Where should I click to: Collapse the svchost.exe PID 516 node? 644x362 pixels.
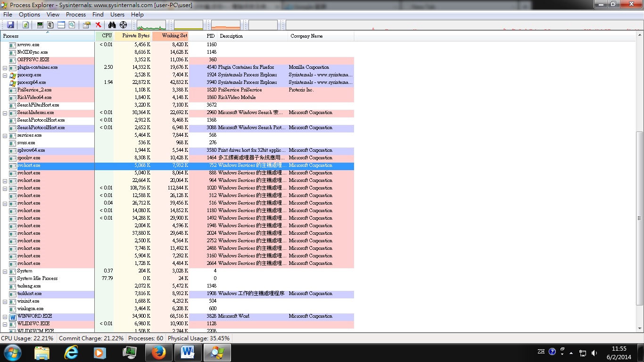[x=5, y=203]
